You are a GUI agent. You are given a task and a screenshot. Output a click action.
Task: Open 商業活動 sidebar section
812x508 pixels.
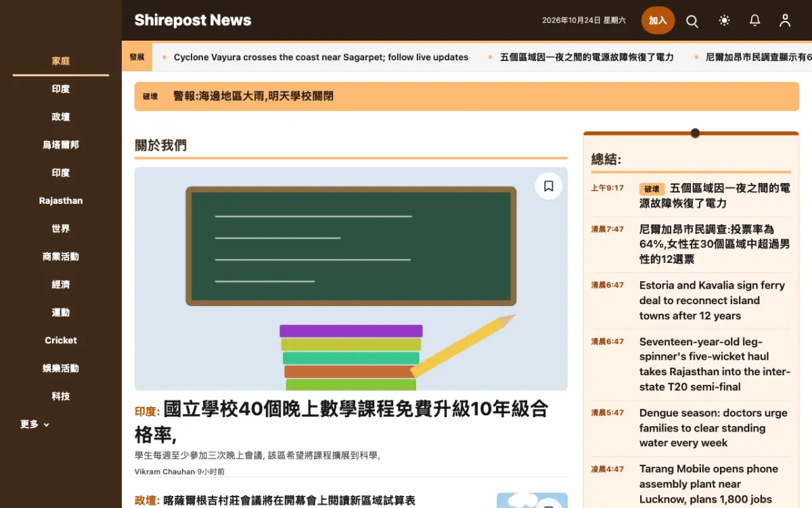61,257
